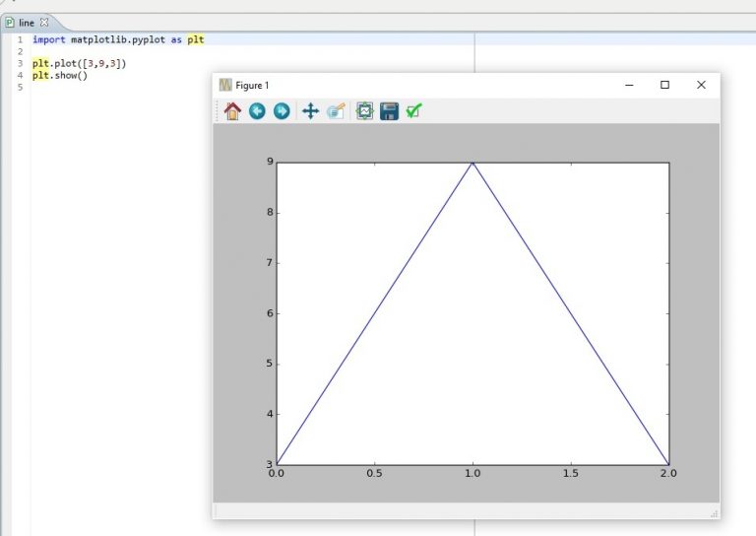Click the resize grip of the figure window

(714, 513)
